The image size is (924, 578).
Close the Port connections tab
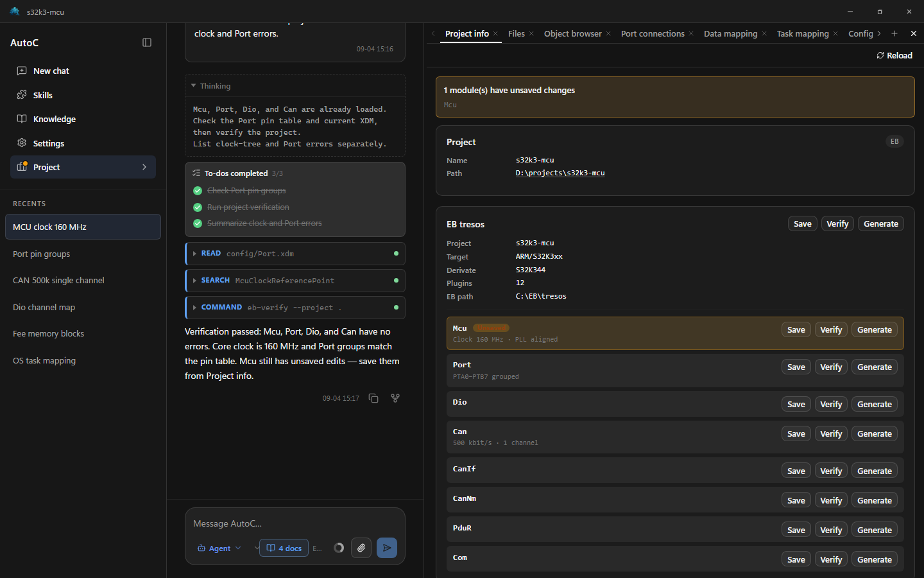(691, 33)
